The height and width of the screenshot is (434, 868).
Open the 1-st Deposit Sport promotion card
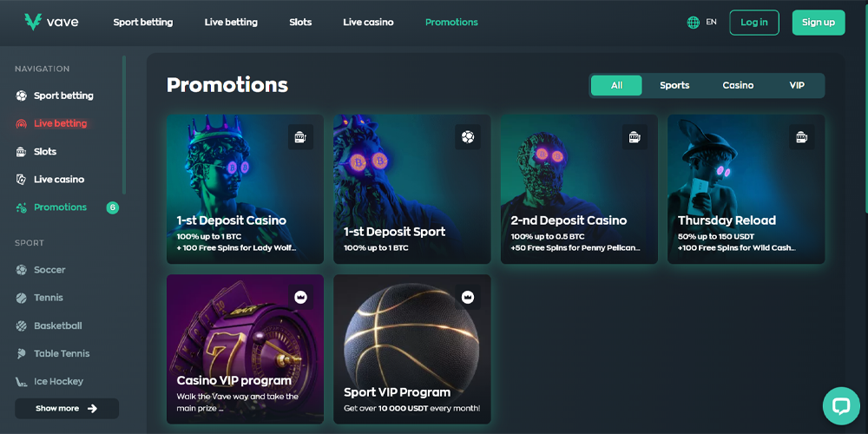(411, 189)
